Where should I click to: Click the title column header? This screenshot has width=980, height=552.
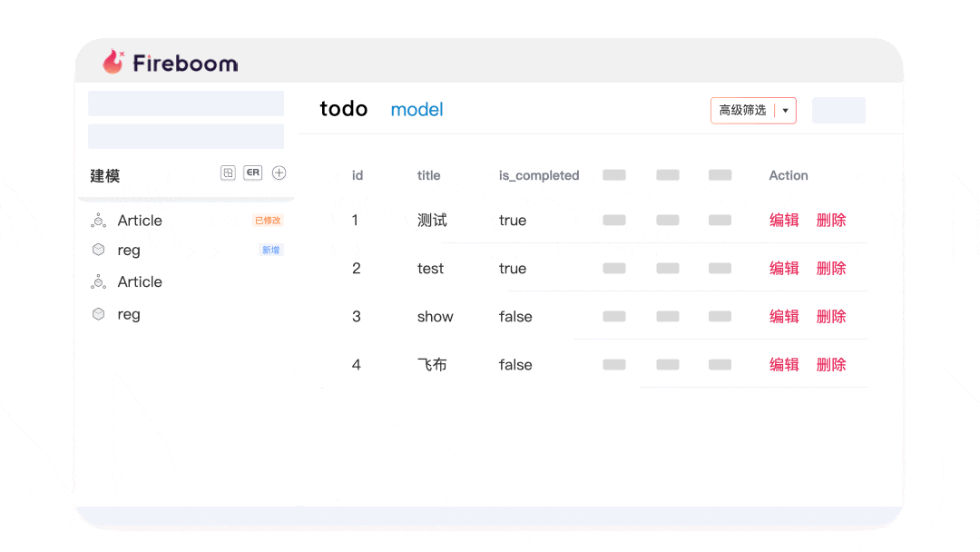pos(428,175)
